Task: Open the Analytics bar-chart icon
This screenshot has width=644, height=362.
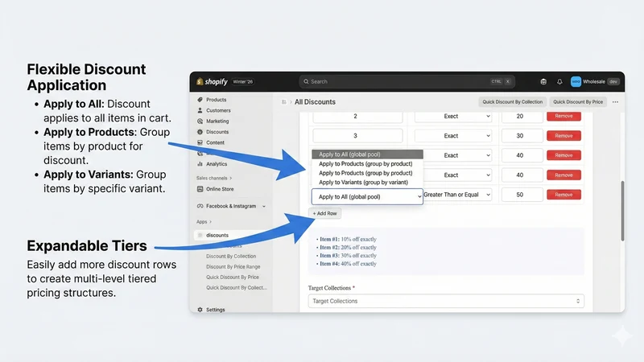Action: pyautogui.click(x=200, y=164)
